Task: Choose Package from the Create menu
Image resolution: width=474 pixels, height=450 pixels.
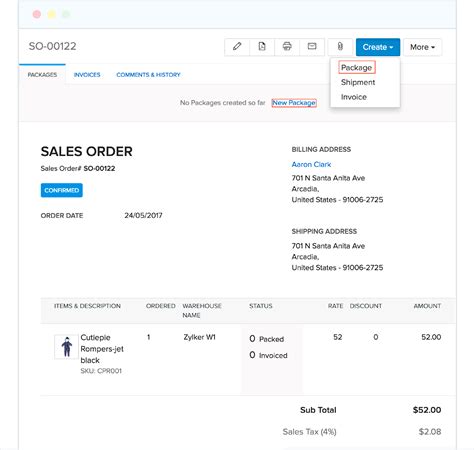Action: [x=356, y=67]
